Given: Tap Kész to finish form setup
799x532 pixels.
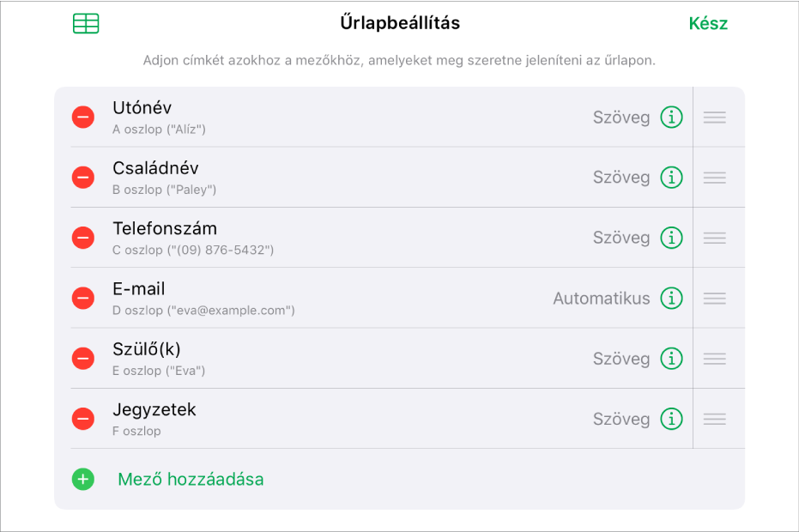Looking at the screenshot, I should coord(707,23).
